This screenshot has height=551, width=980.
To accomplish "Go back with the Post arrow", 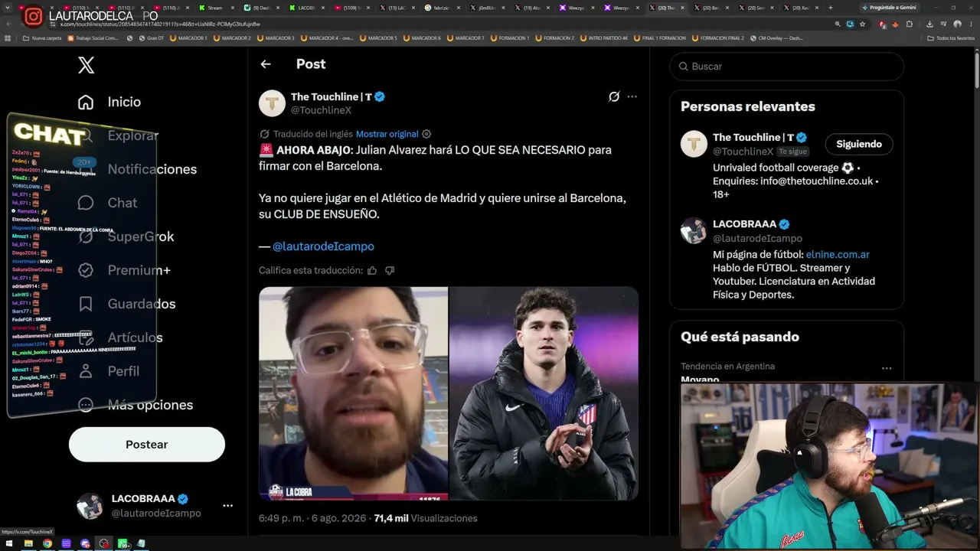I will 266,64.
